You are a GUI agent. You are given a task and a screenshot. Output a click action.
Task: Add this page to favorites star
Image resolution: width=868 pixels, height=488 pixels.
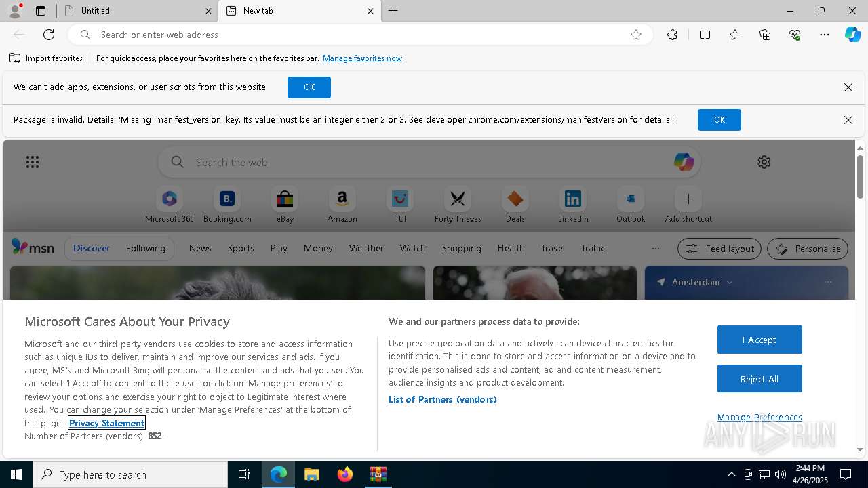tap(636, 35)
